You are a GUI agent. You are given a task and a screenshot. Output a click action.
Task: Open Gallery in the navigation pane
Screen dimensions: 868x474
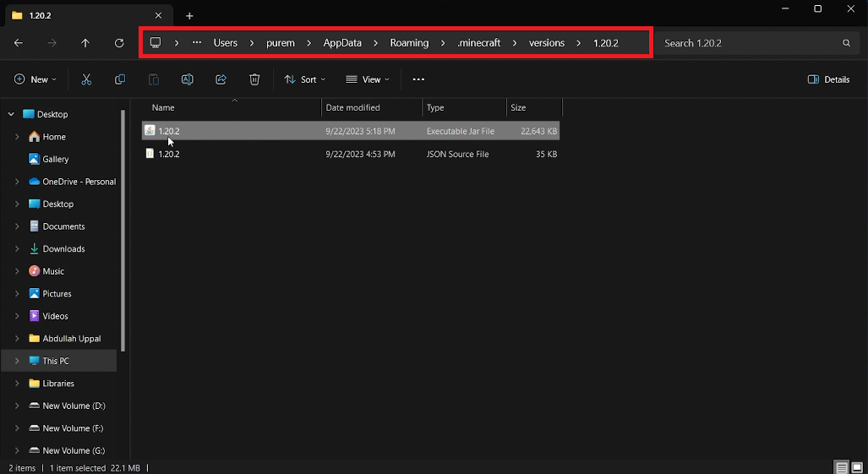pyautogui.click(x=55, y=160)
